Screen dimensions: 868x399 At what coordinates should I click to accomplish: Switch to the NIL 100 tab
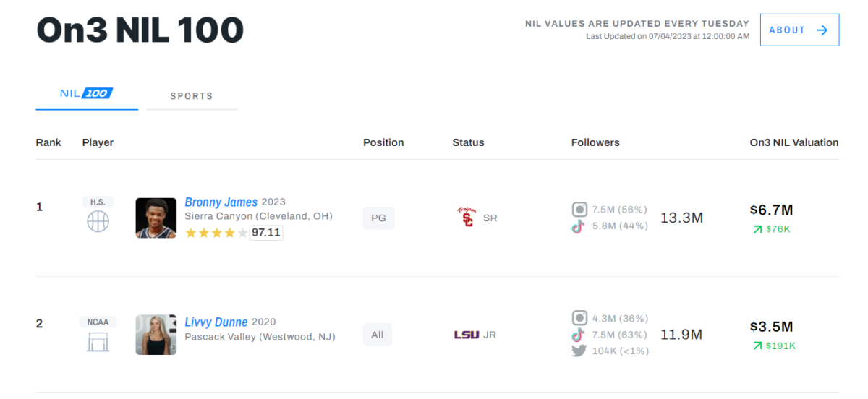[x=87, y=94]
